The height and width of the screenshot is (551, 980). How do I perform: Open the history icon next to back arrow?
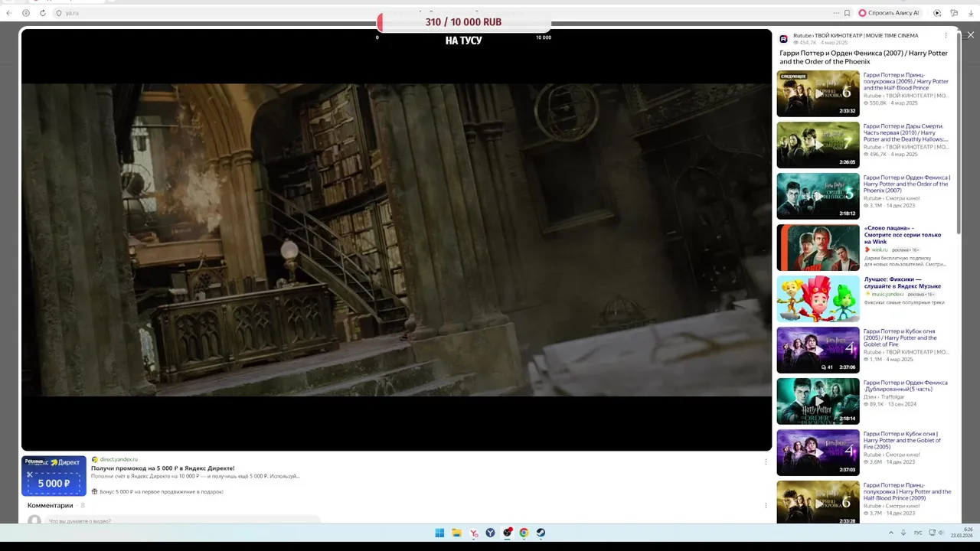click(26, 13)
